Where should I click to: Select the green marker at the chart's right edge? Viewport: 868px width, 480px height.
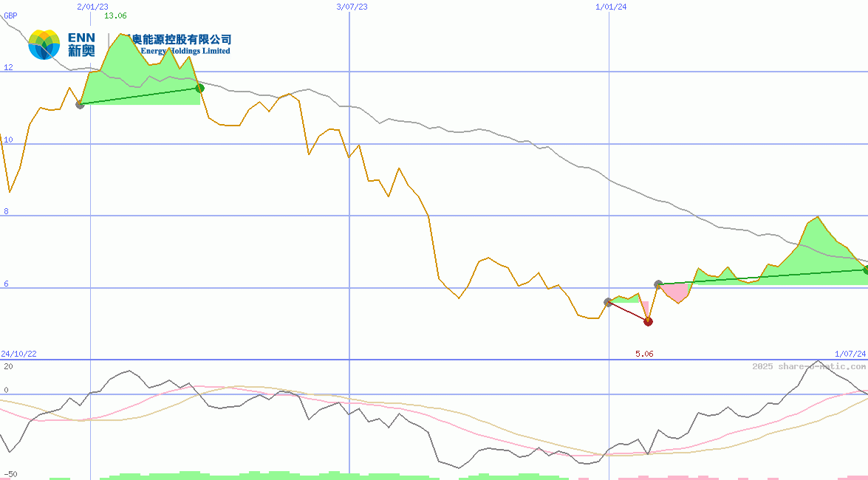point(865,270)
